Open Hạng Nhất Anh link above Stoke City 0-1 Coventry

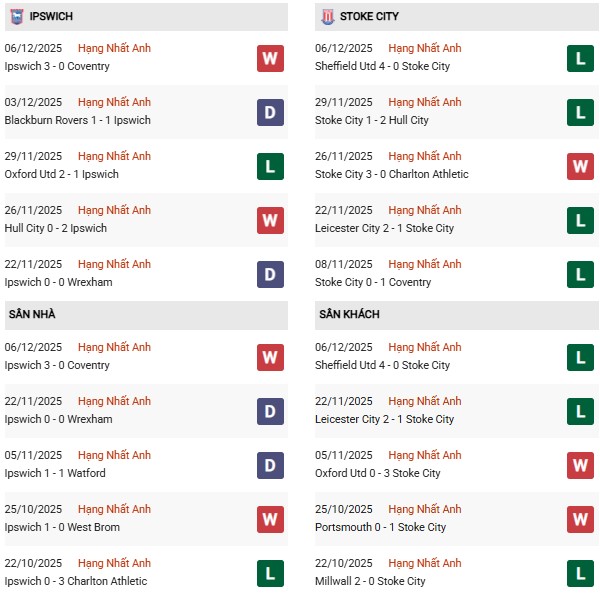click(425, 264)
